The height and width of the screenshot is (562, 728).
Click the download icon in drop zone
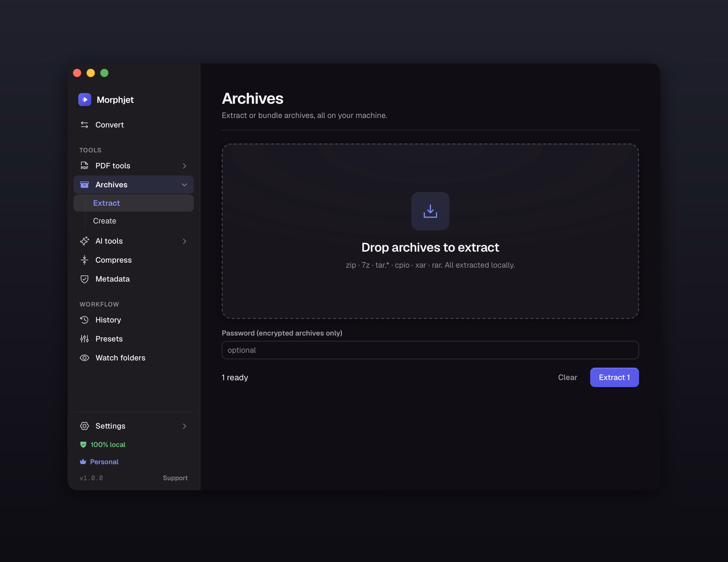tap(430, 211)
